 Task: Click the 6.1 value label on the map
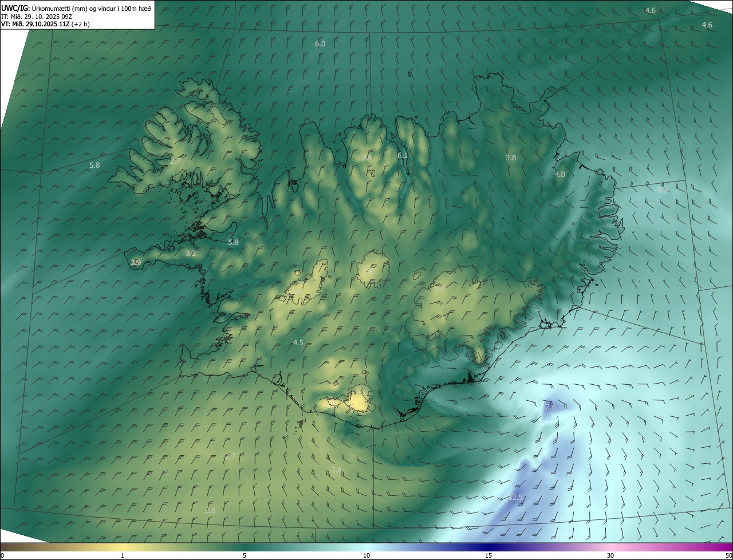403,155
